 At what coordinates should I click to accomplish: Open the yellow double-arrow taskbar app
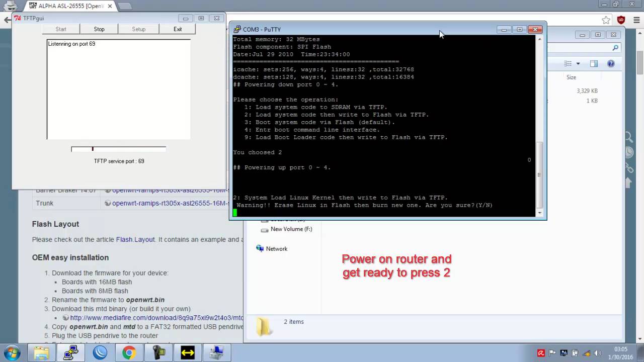[187, 352]
